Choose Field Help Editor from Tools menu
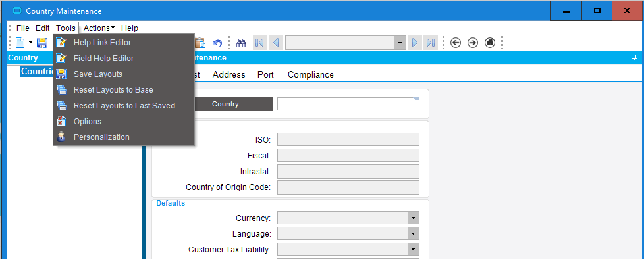This screenshot has height=259, width=644. (x=124, y=59)
